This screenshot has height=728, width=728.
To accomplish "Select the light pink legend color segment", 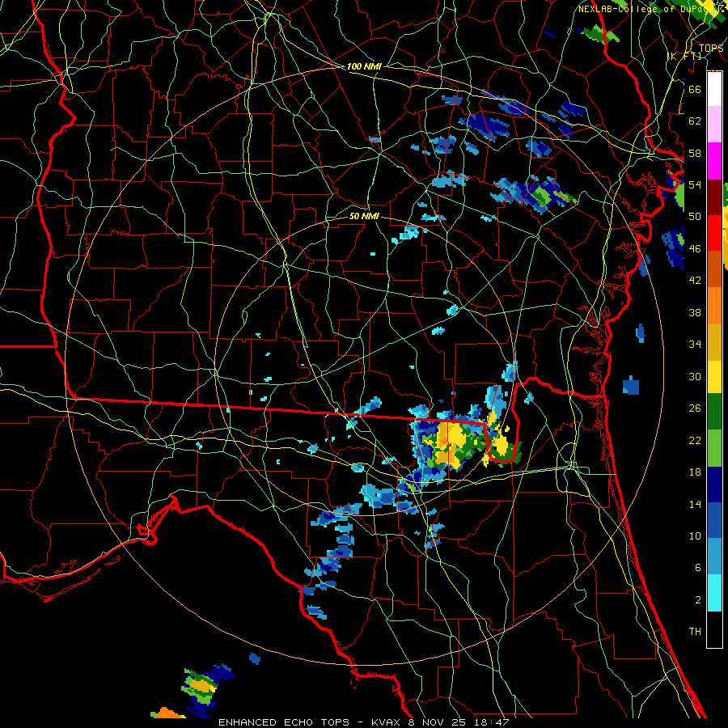I will point(714,124).
